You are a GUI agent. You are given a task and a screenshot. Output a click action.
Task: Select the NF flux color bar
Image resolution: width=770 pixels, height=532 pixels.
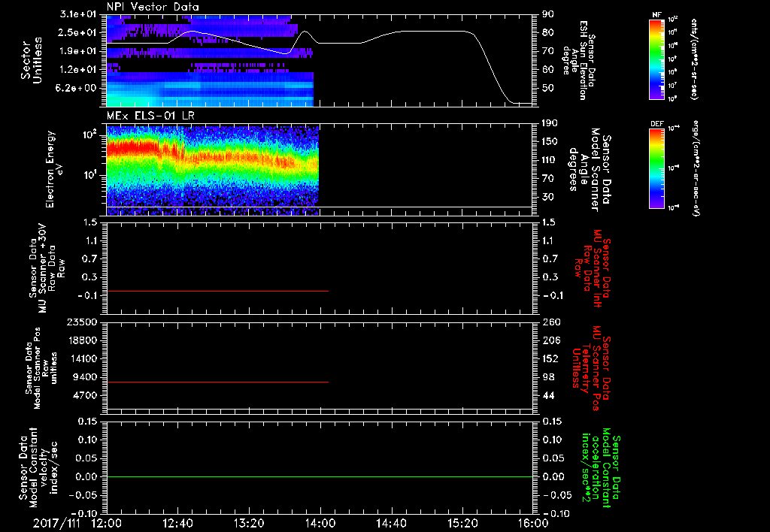pos(657,59)
